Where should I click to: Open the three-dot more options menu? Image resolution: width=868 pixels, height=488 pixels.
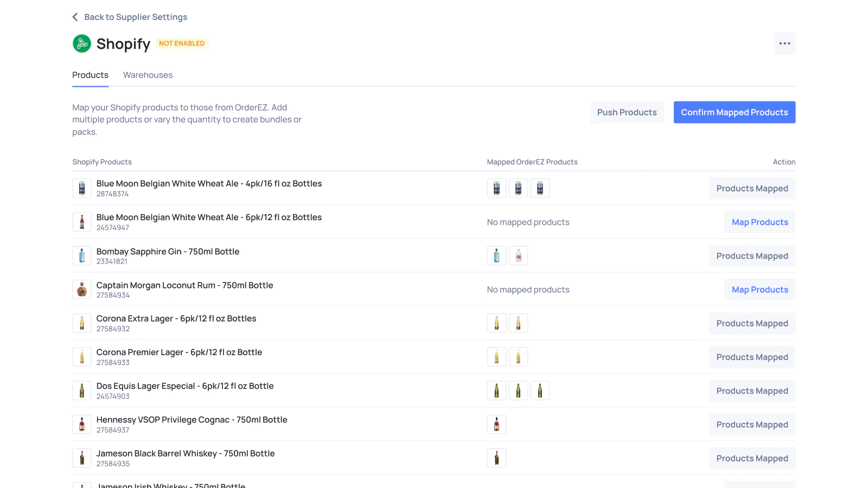(x=784, y=43)
